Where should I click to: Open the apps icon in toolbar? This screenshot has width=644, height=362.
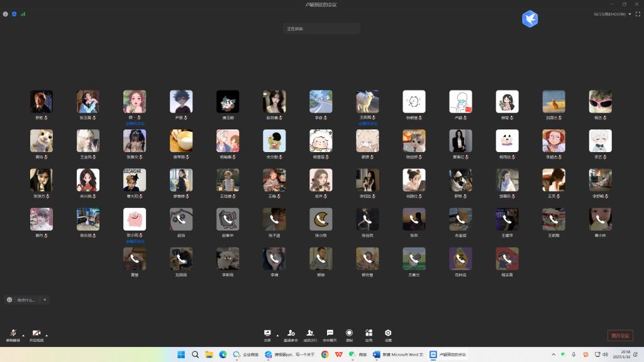pos(369,333)
